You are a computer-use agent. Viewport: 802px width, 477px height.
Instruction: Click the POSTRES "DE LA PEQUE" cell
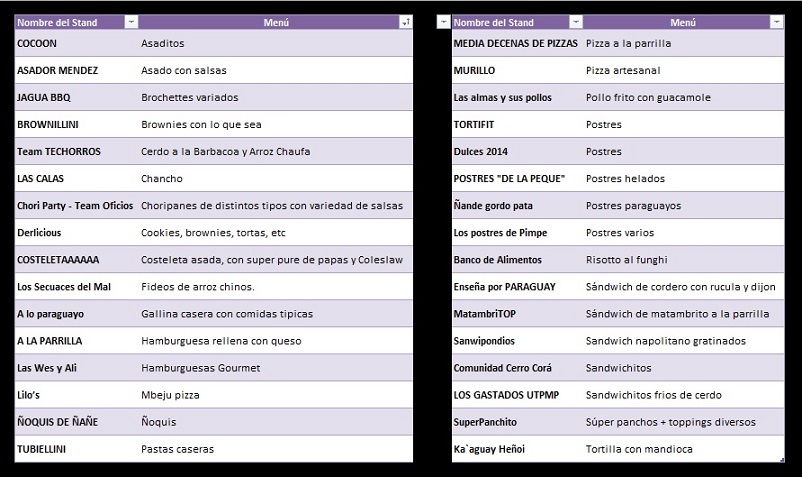pyautogui.click(x=516, y=179)
